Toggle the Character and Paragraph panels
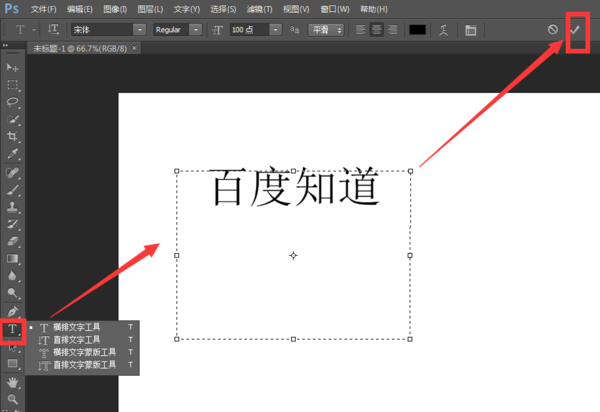The image size is (600, 412). coord(471,30)
